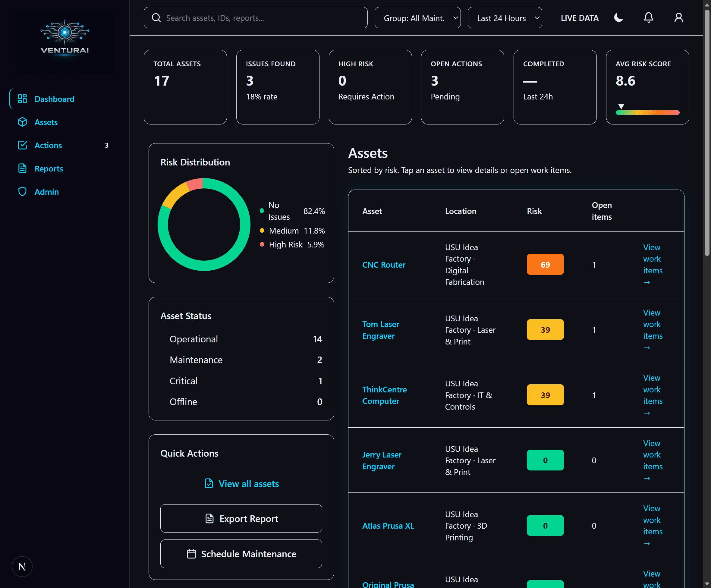Screen dimensions: 711x588
Task: Click the Reports document icon
Action: tap(22, 168)
